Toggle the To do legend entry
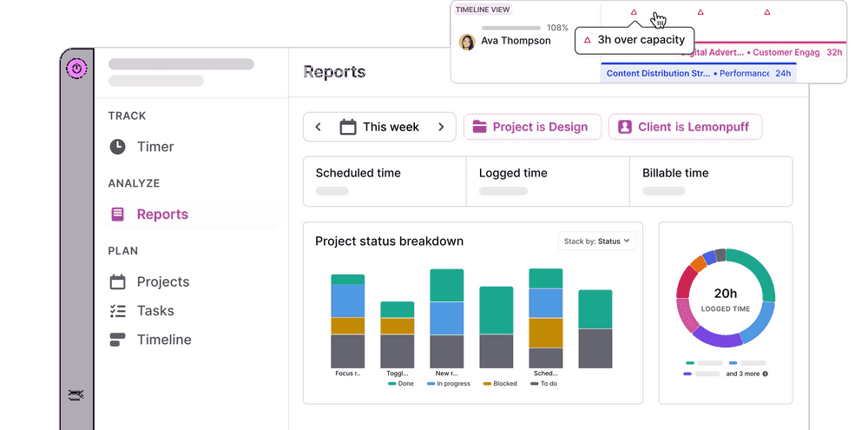Image resolution: width=868 pixels, height=430 pixels. point(543,383)
